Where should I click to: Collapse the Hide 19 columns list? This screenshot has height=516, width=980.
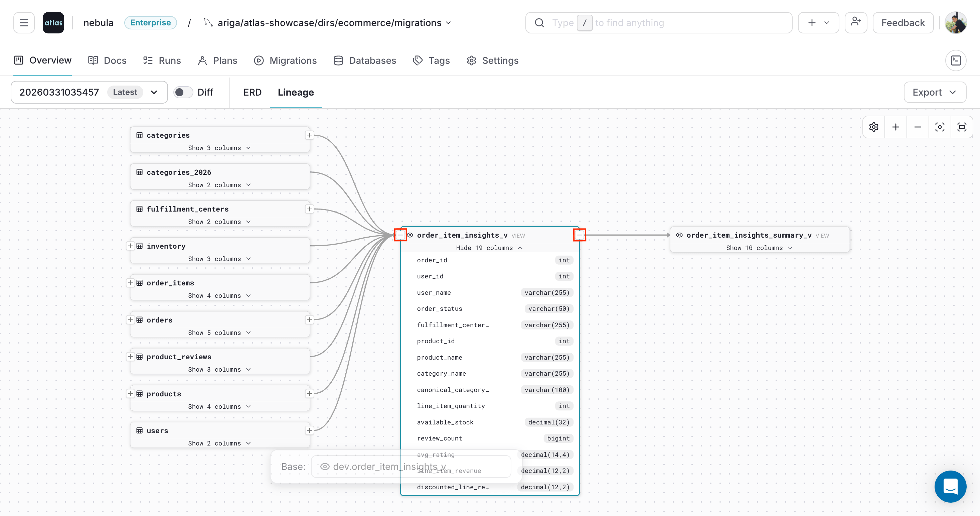(489, 248)
